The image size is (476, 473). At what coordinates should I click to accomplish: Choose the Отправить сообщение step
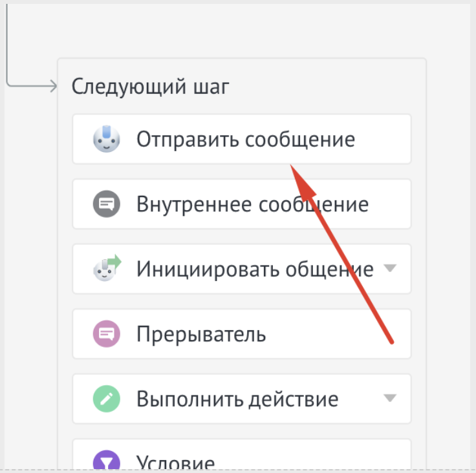tap(245, 140)
